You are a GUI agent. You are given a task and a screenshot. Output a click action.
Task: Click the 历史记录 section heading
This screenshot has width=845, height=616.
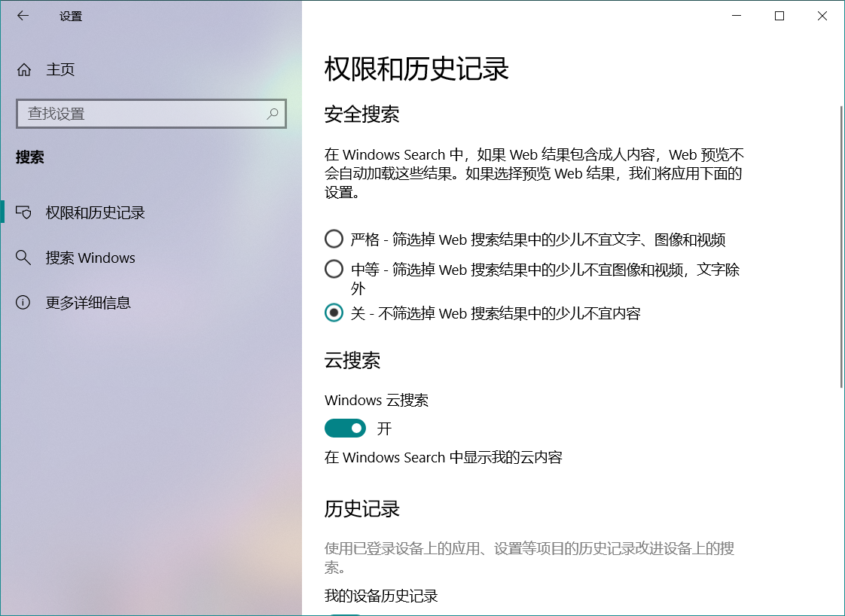click(x=361, y=509)
